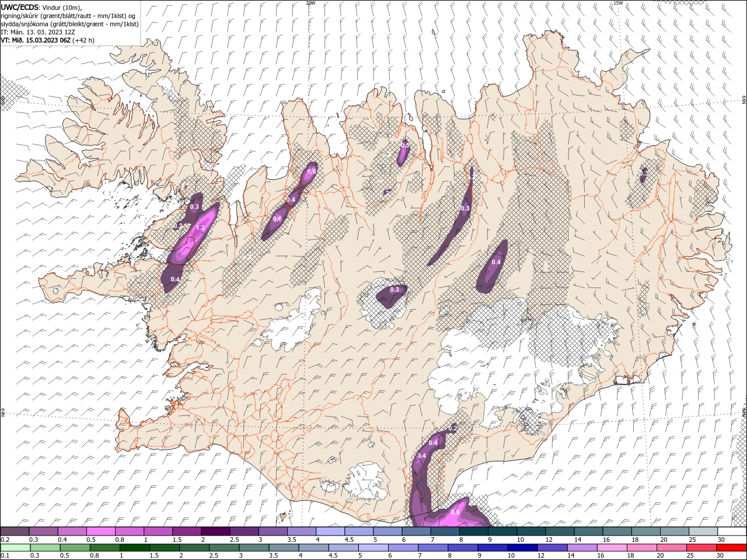Pick the purple-row swatch starting at 1.5
This screenshot has width=747, height=560.
pos(186,531)
